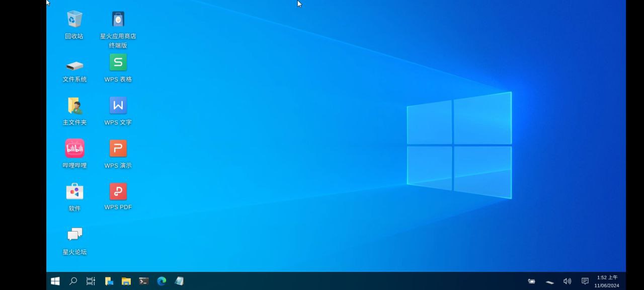Open WPS PDF desktop shortcut

coord(118,192)
